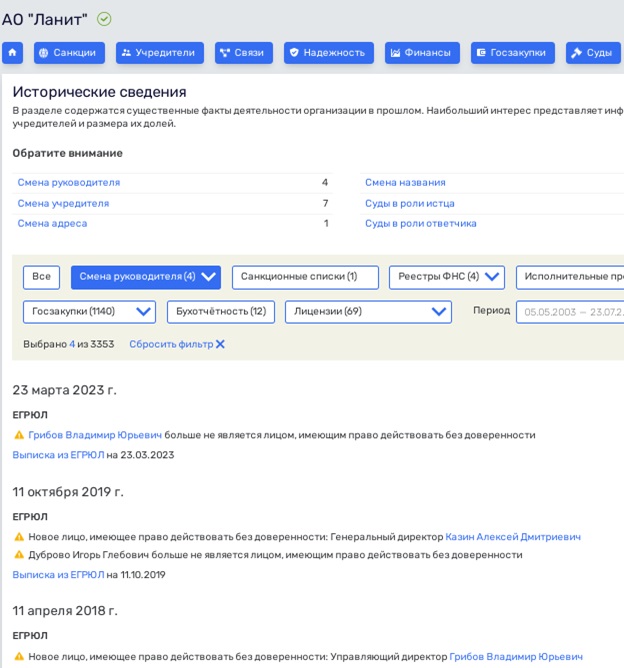
Task: Open the Госзакупки section
Action: tap(513, 53)
